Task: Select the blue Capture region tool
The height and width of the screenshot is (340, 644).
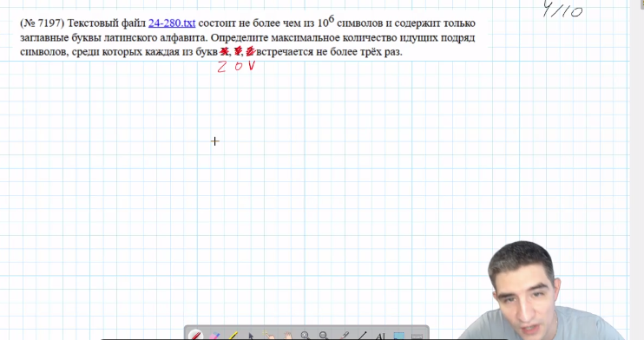Action: 398,336
